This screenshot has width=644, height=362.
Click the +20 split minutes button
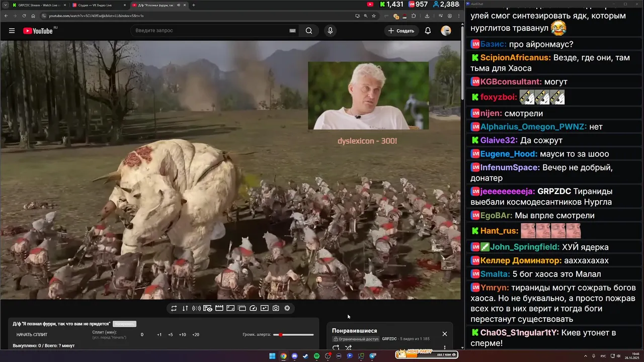coord(196,335)
